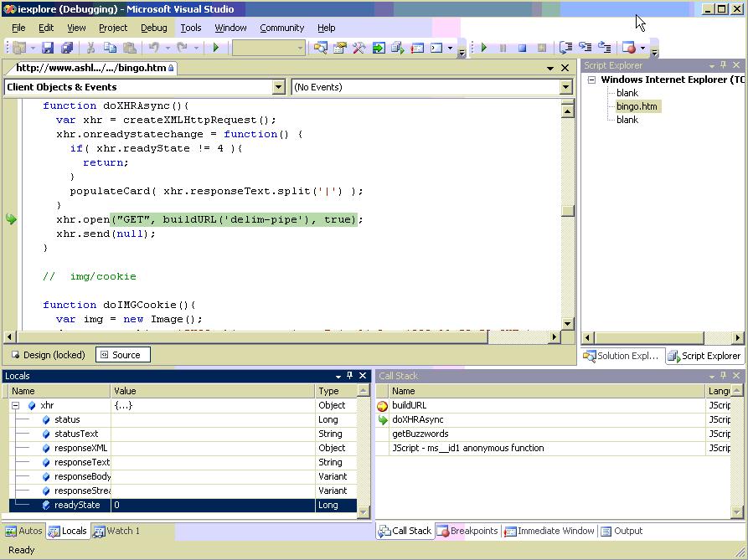Click the Copy icon in the toolbar
This screenshot has width=748, height=560.
pos(111,48)
